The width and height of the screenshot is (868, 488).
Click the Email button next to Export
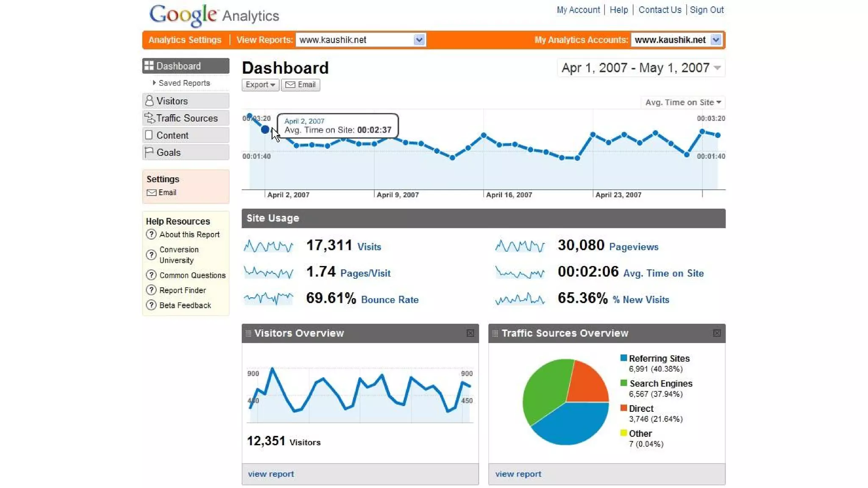click(300, 85)
